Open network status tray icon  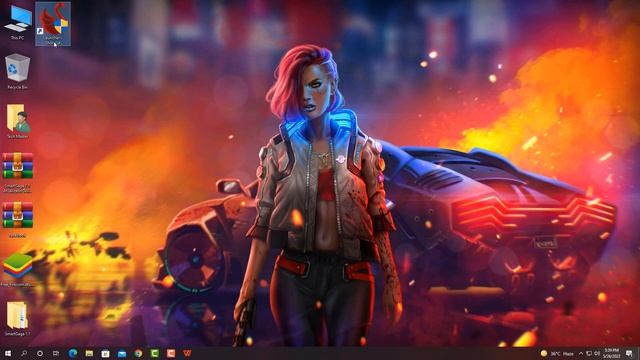tap(589, 353)
